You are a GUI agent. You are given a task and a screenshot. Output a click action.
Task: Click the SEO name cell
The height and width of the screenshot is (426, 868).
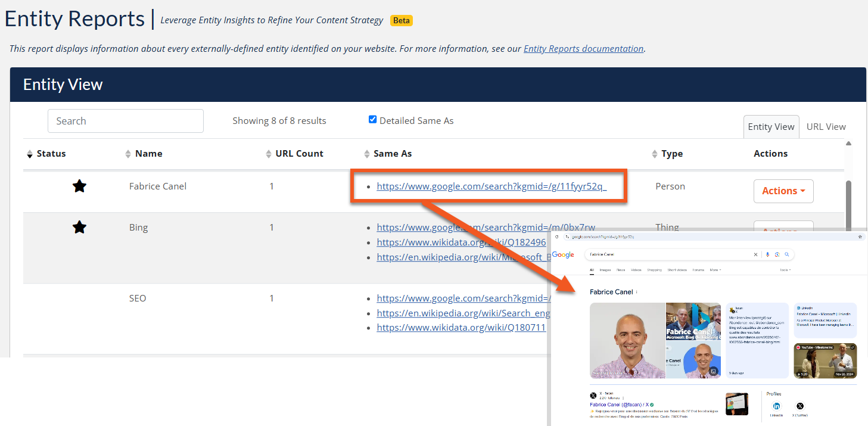(138, 298)
